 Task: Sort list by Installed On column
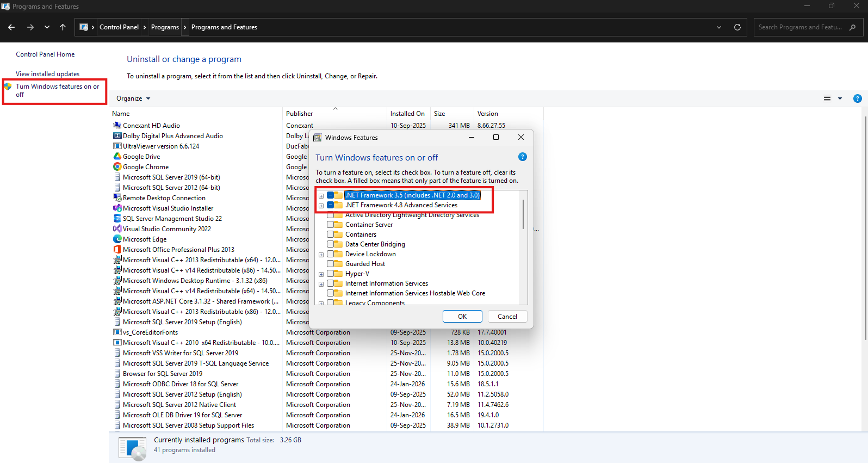point(407,114)
